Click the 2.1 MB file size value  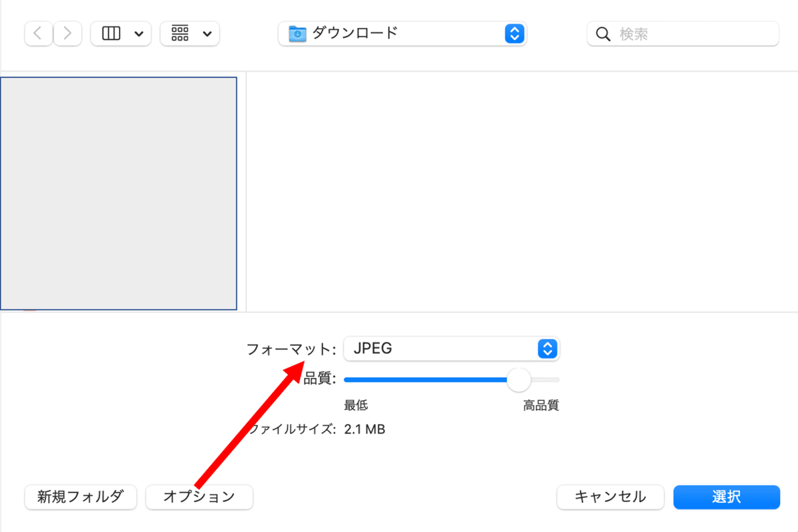pos(364,430)
